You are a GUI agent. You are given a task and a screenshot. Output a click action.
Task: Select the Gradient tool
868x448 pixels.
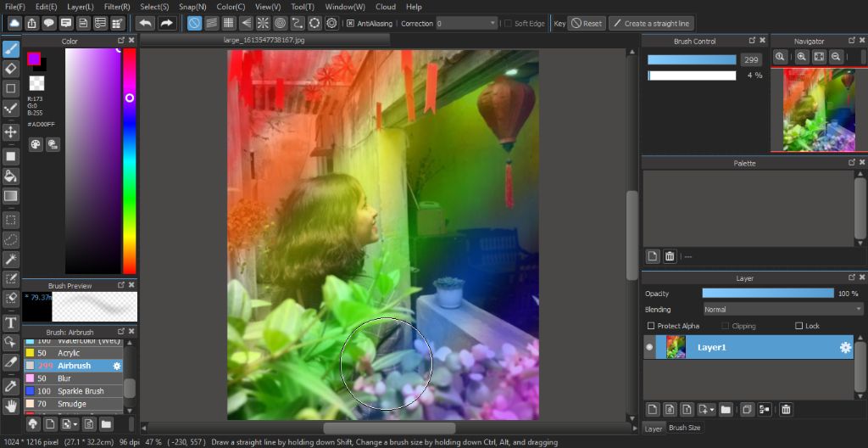(x=11, y=196)
